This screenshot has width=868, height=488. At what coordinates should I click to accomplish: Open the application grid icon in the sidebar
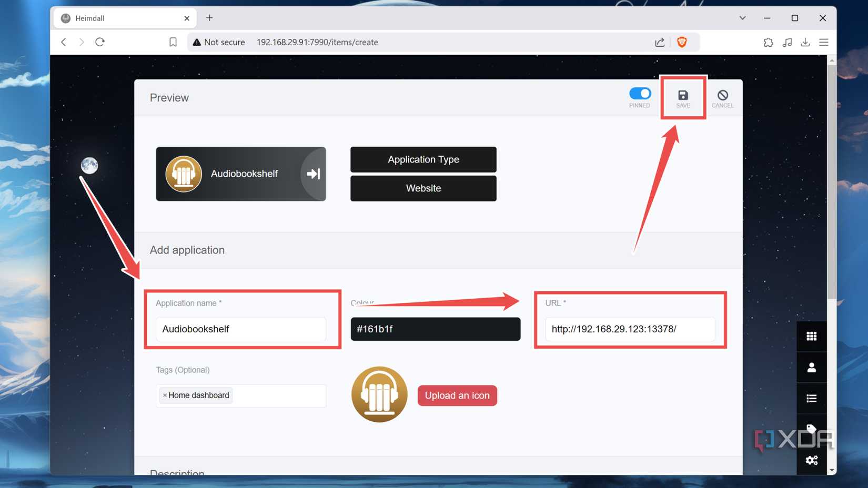(x=812, y=336)
